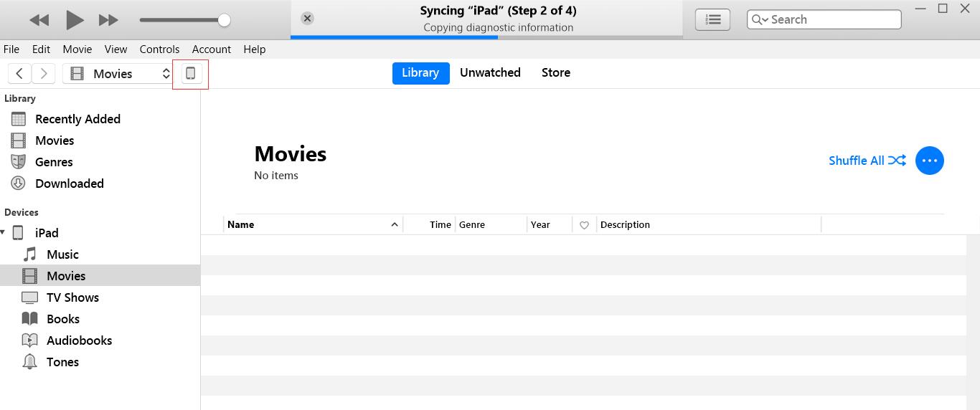Toggle sort order on Name column
The width and height of the screenshot is (980, 410).
coord(313,225)
